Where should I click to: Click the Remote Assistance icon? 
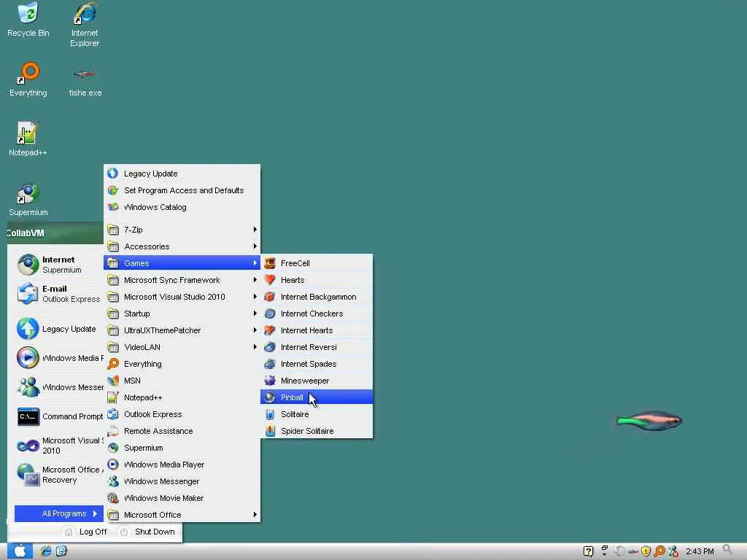tap(113, 431)
